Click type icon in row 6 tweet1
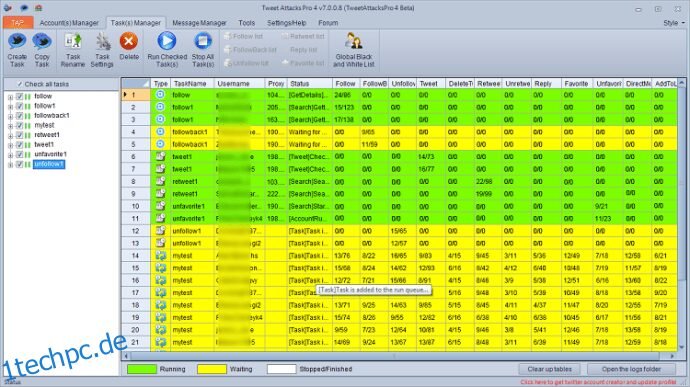This screenshot has width=690, height=387. (160, 156)
